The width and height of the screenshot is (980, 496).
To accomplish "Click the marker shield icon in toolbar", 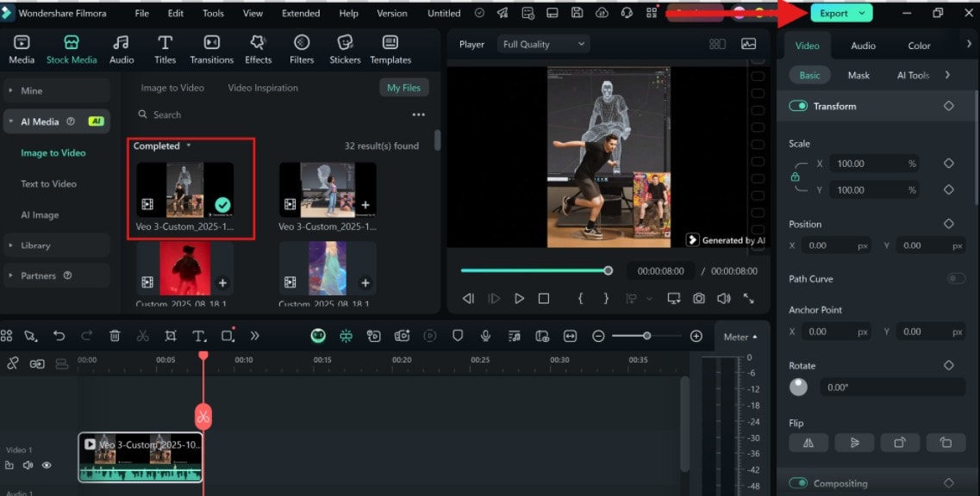I will (x=458, y=336).
